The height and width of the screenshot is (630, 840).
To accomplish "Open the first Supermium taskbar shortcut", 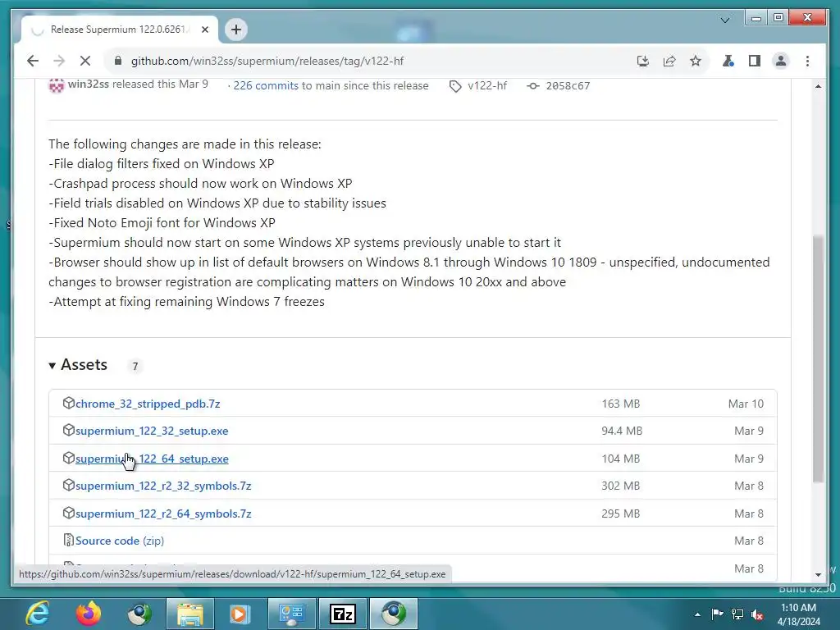I will [139, 614].
